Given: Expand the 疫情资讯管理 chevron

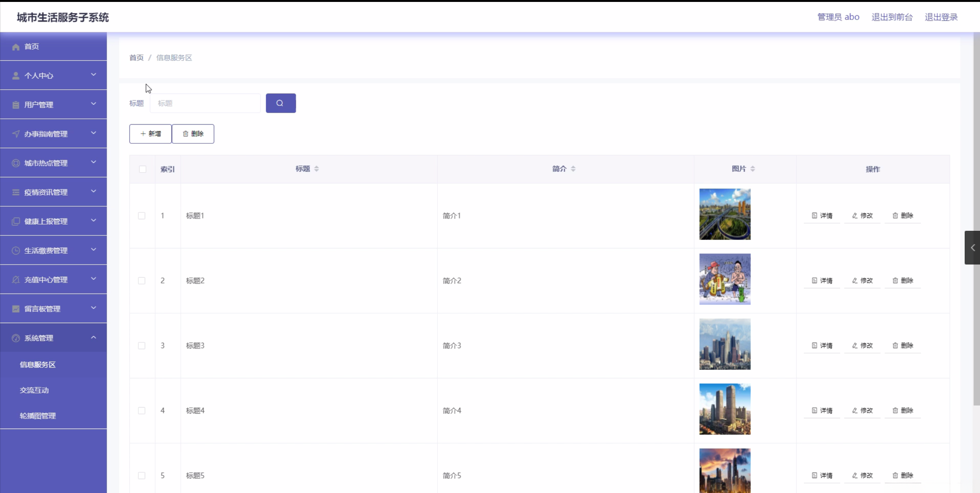Looking at the screenshot, I should coord(93,191).
